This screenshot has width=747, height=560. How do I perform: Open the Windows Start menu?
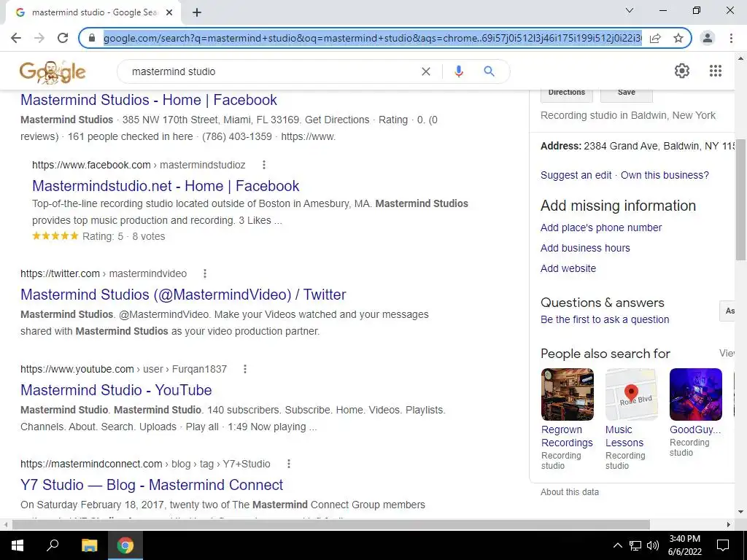pyautogui.click(x=18, y=545)
